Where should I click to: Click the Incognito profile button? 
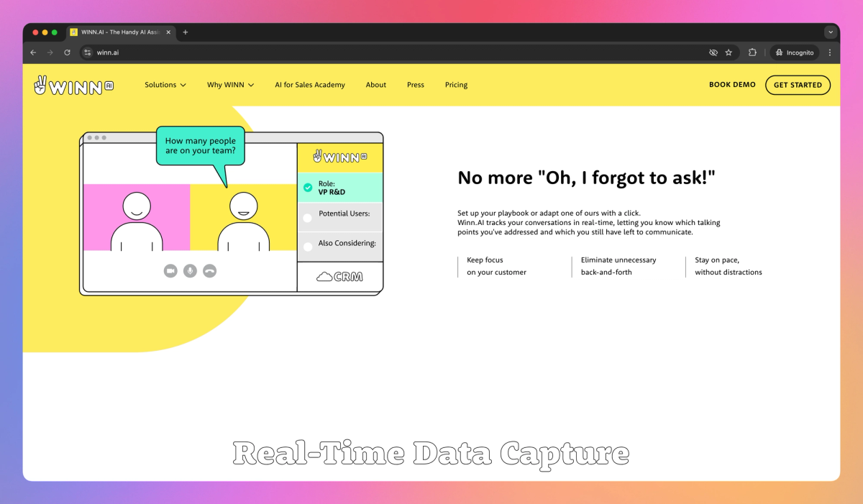[x=795, y=52]
